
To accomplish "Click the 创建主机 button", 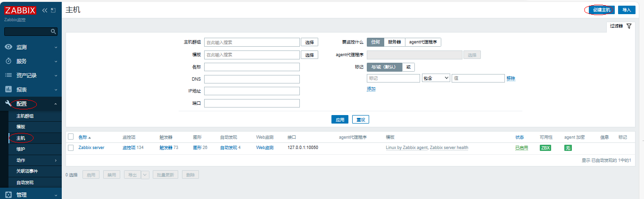I will (601, 10).
